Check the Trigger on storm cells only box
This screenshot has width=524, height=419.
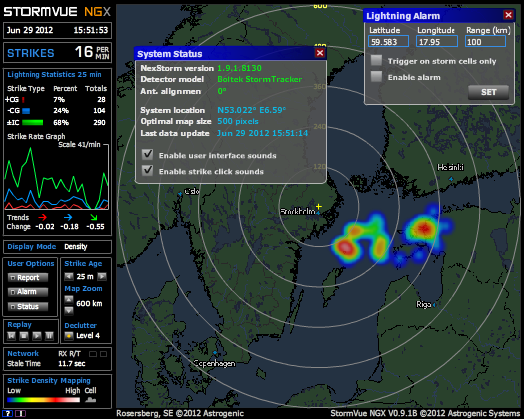pos(376,60)
